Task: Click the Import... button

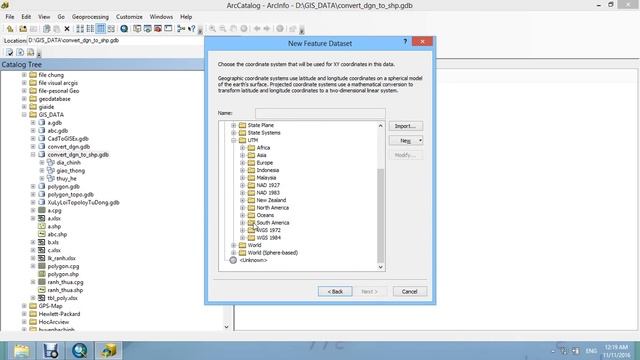Action: point(406,126)
